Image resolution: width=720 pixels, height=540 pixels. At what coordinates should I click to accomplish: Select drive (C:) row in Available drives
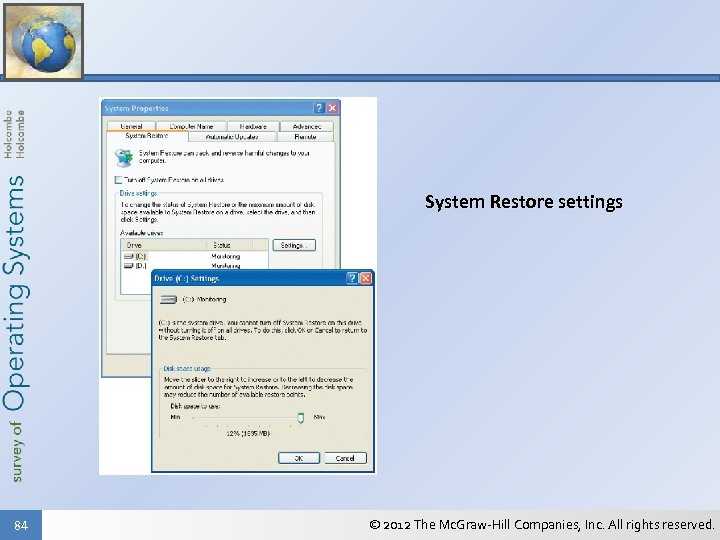194,256
